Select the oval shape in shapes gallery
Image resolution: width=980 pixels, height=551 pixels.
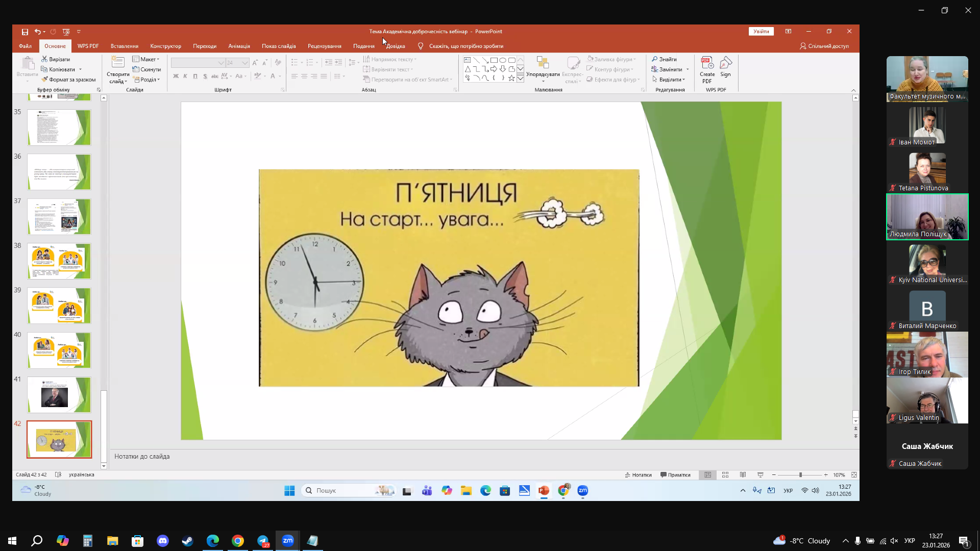(x=503, y=60)
